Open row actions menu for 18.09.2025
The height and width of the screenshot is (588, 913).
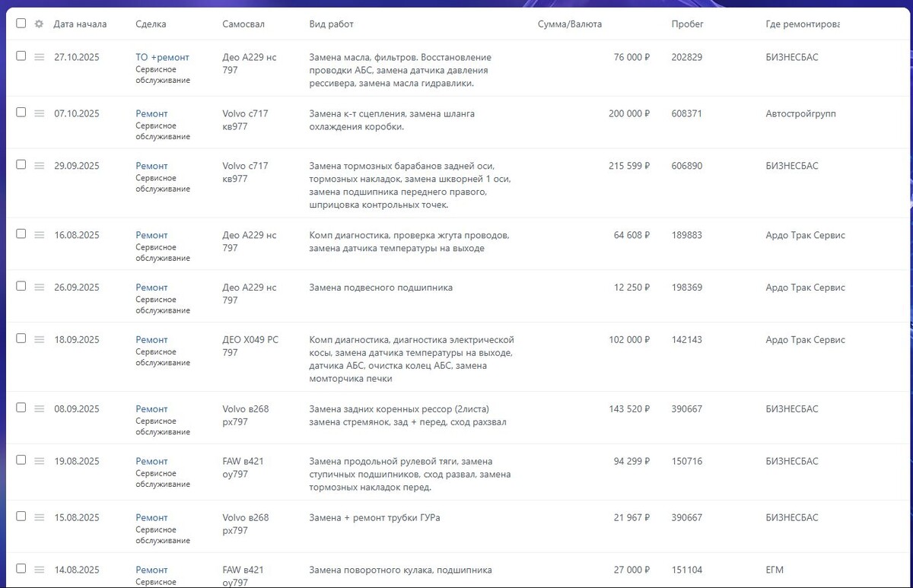pyautogui.click(x=40, y=339)
